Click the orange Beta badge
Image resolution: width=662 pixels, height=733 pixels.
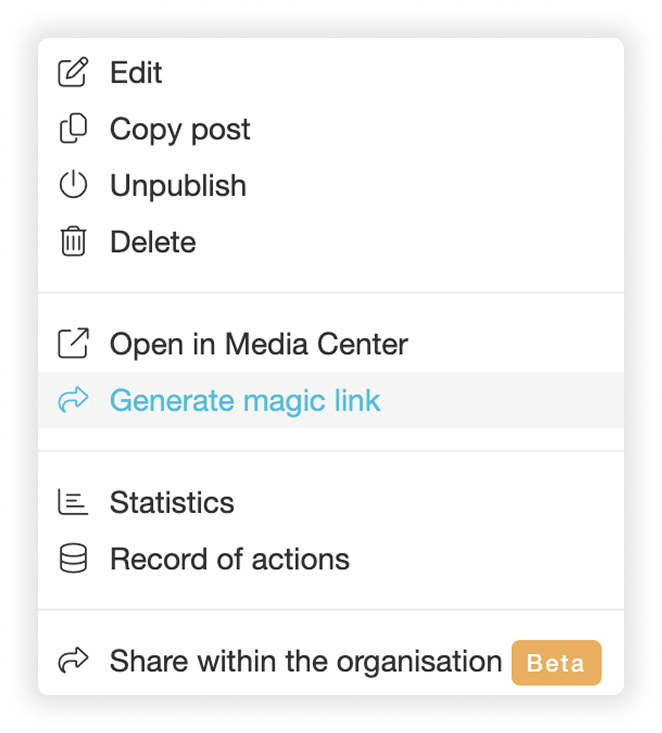pos(556,663)
